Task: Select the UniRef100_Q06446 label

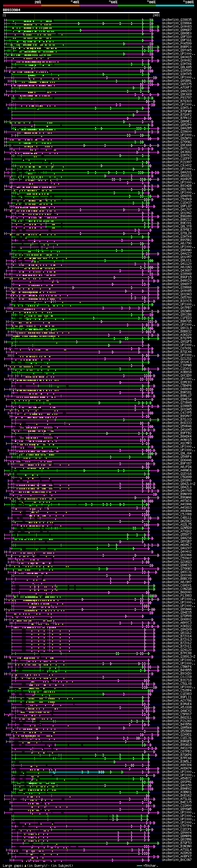Action: pos(177,460)
